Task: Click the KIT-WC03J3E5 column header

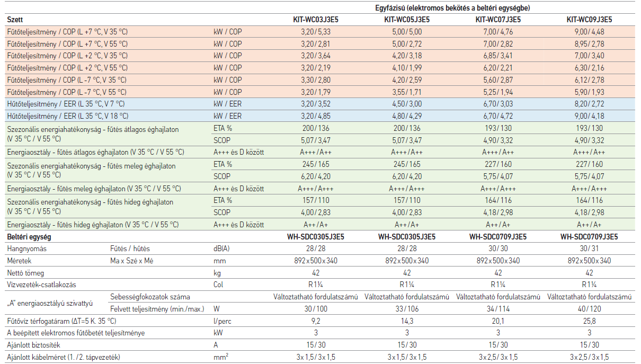Action: pyautogui.click(x=316, y=20)
